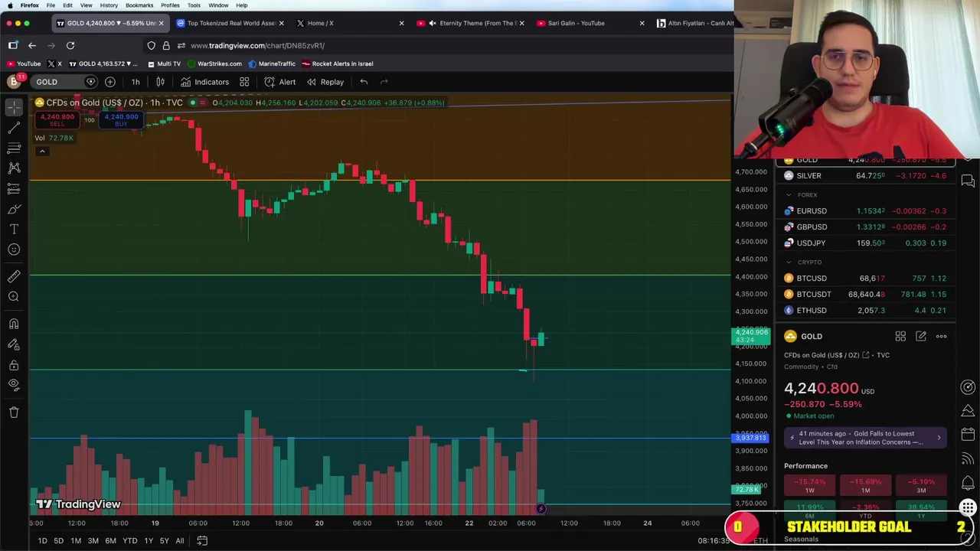Viewport: 980px width, 551px height.
Task: Open the Firefox Bookmarks menu
Action: click(139, 5)
